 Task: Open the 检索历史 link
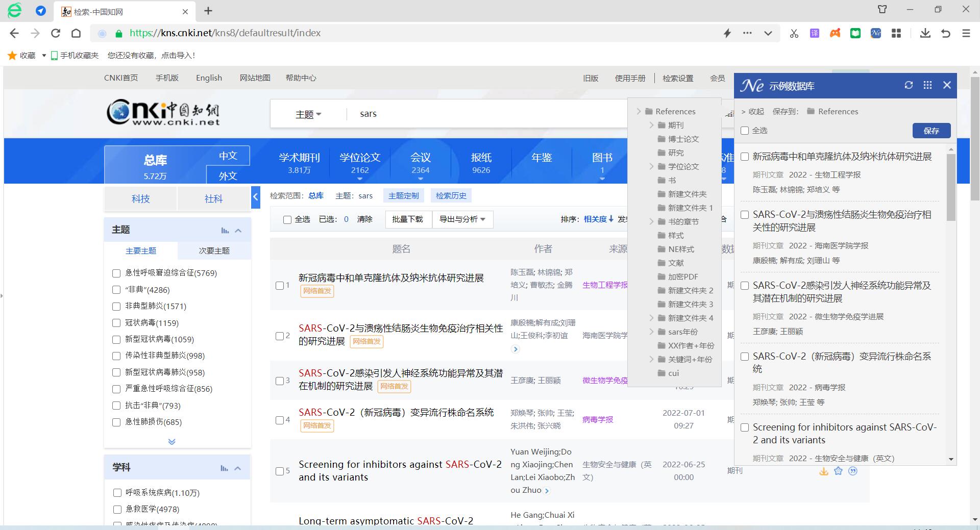click(x=451, y=195)
